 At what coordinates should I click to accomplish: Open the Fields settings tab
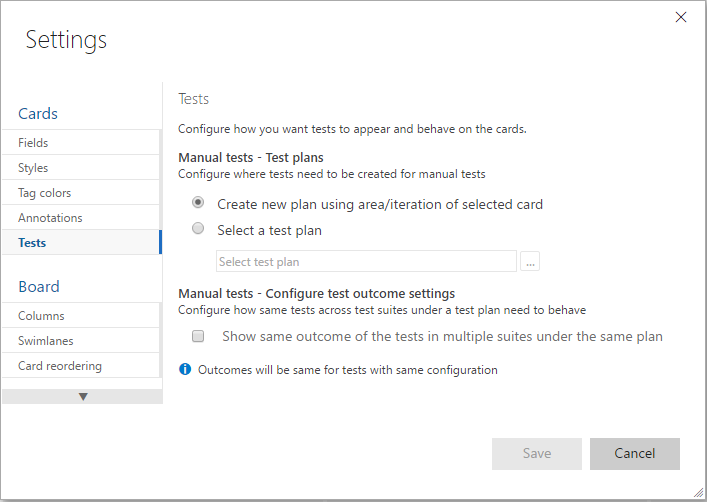pos(81,143)
